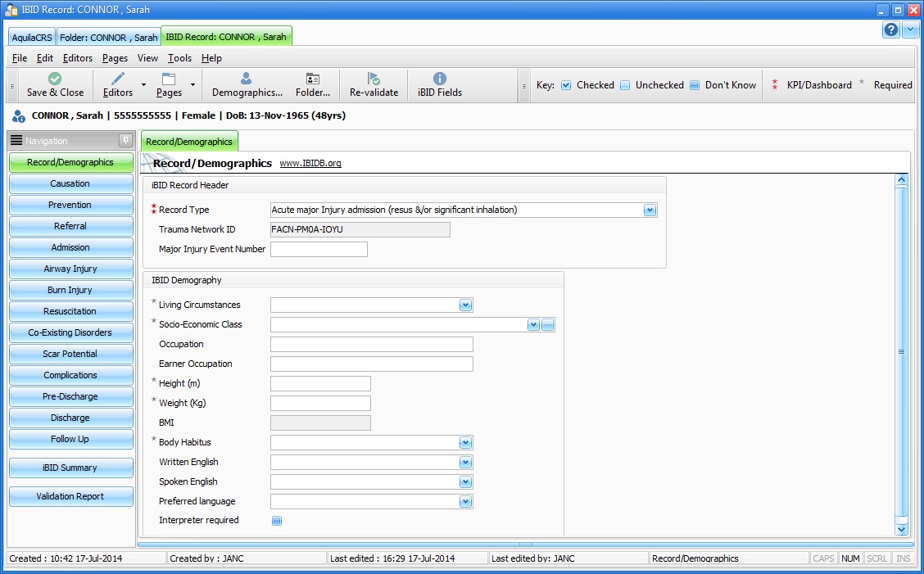Toggle the Interpreter required checkbox
Image resolution: width=924 pixels, height=574 pixels.
[x=277, y=521]
